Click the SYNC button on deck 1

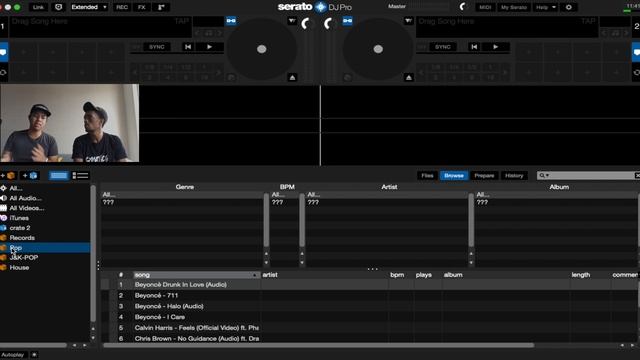157,47
